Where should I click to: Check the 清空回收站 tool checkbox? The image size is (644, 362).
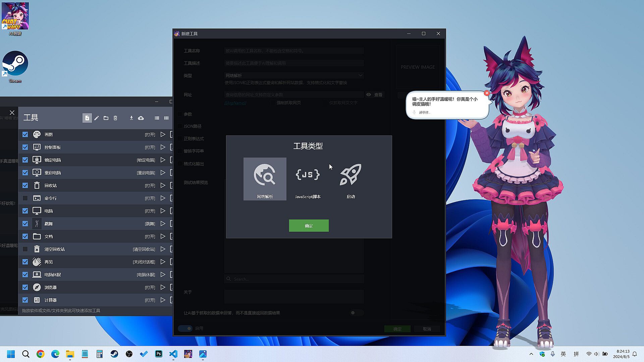coord(25,249)
